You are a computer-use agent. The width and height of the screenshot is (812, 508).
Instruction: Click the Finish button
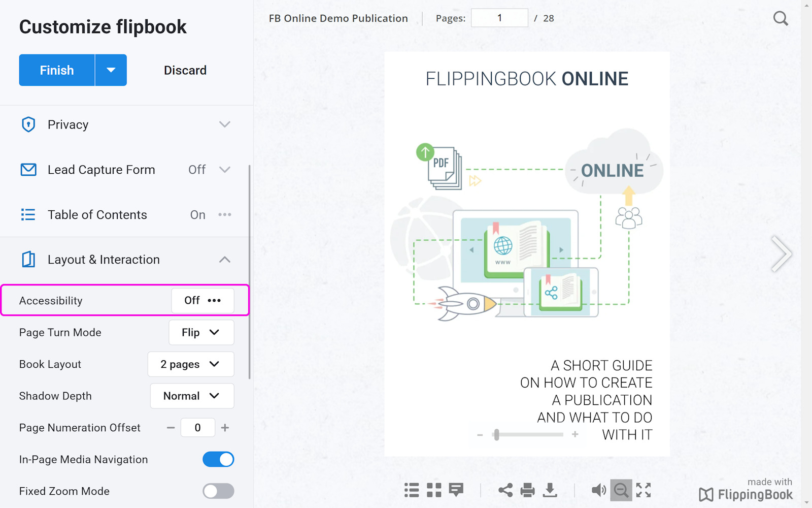(57, 70)
